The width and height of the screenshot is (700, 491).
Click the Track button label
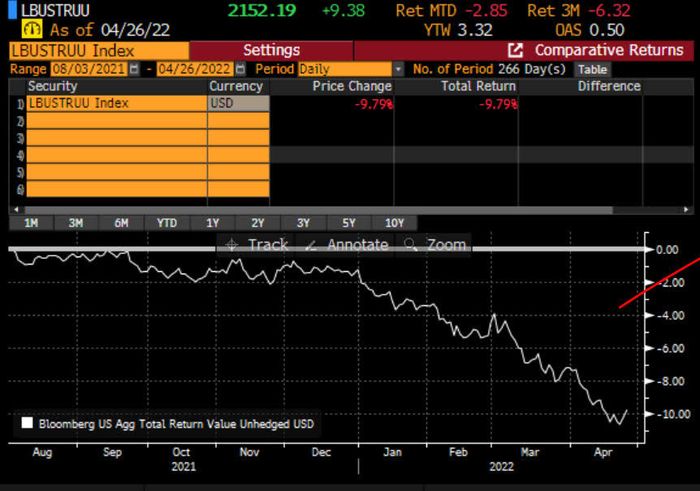click(x=268, y=245)
